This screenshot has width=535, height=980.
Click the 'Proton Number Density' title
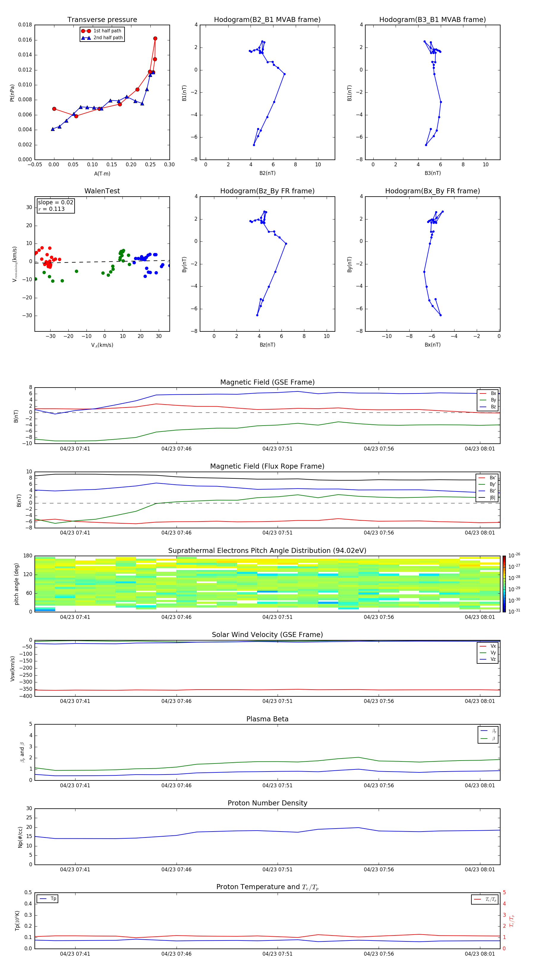point(267,803)
